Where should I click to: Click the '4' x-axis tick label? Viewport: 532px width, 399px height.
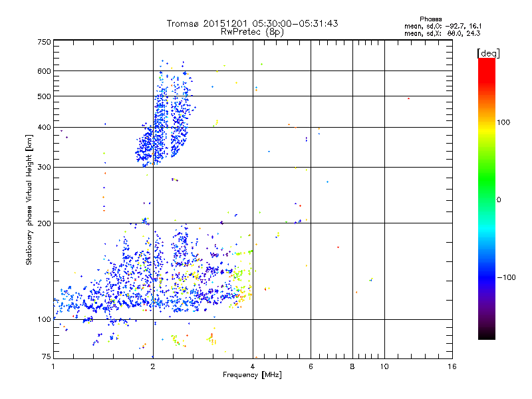tap(253, 366)
